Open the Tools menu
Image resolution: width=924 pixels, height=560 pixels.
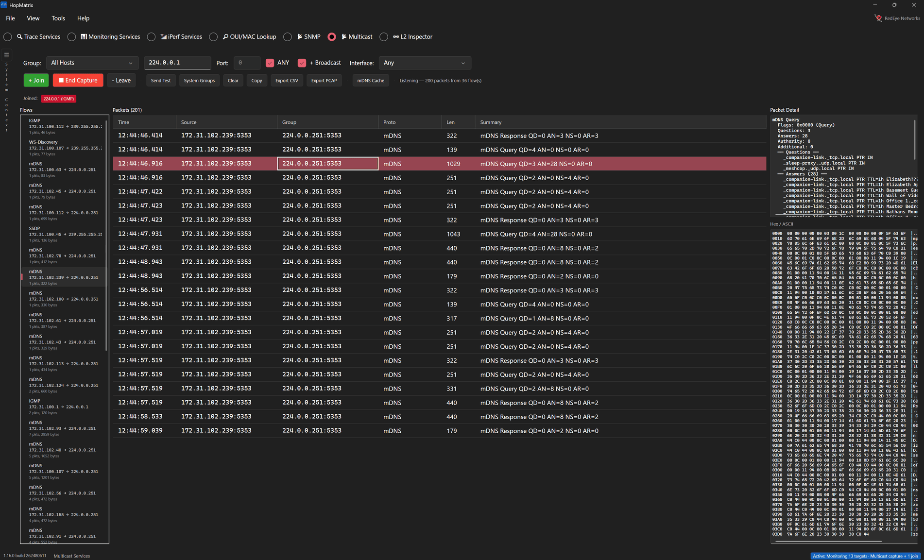point(58,18)
